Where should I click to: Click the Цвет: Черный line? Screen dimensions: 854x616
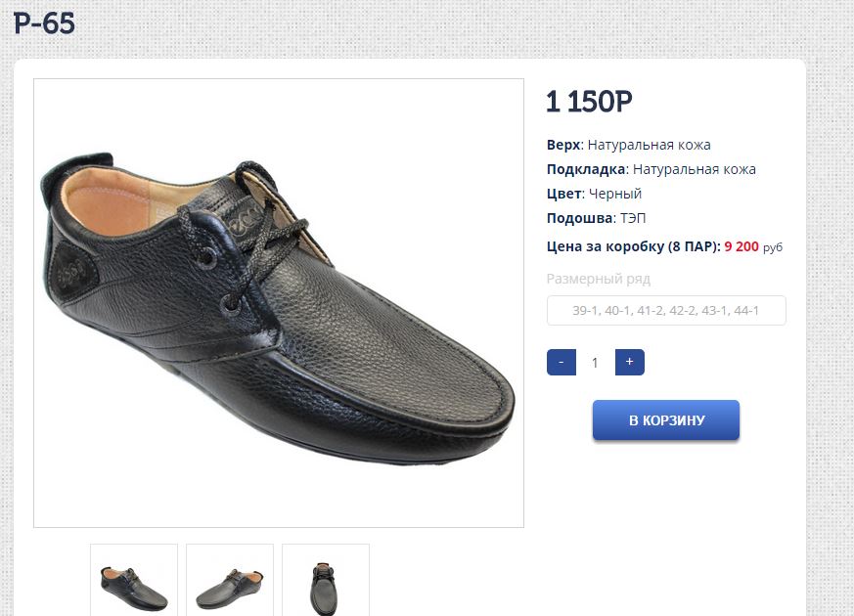pyautogui.click(x=594, y=194)
